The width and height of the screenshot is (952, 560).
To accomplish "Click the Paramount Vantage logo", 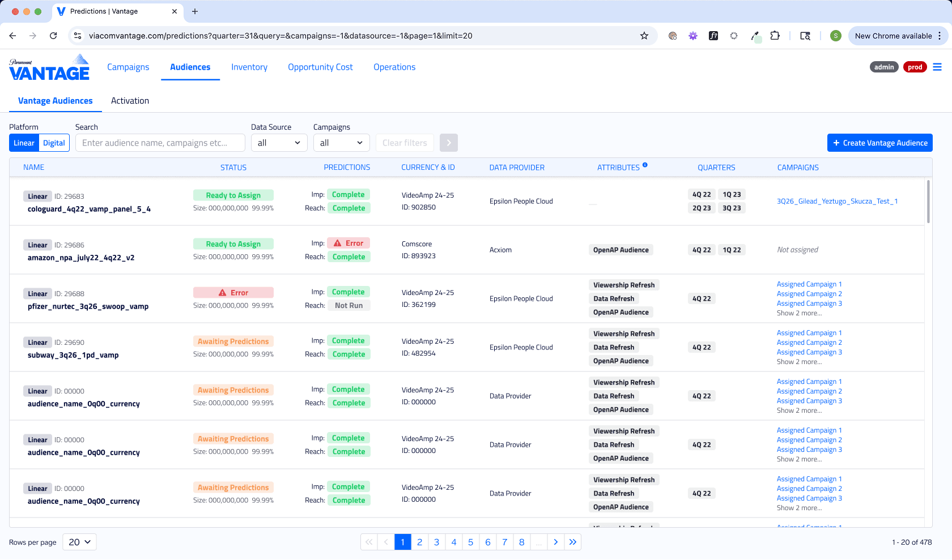I will 49,67.
